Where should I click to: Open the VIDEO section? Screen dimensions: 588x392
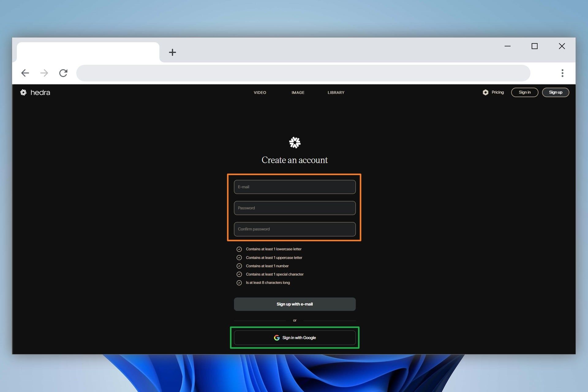tap(260, 92)
